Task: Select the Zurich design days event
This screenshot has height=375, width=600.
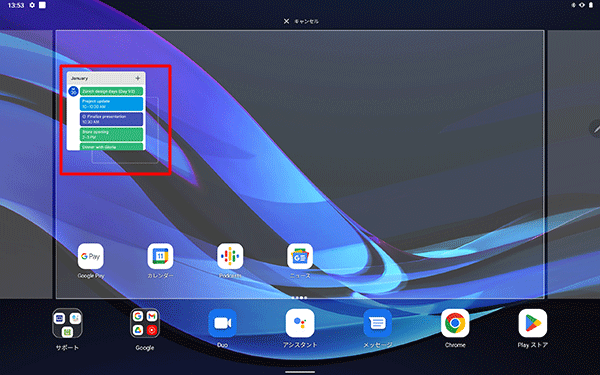Action: coord(111,91)
